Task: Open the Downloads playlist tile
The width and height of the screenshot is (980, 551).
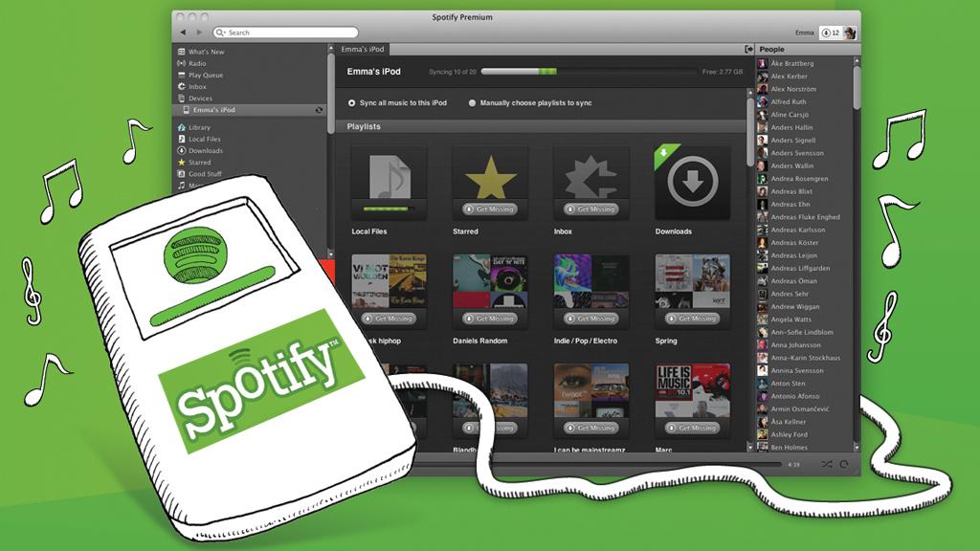Action: coord(685,183)
